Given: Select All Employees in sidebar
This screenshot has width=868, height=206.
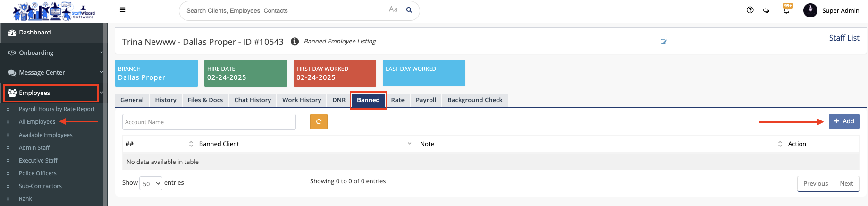Looking at the screenshot, I should [x=37, y=122].
